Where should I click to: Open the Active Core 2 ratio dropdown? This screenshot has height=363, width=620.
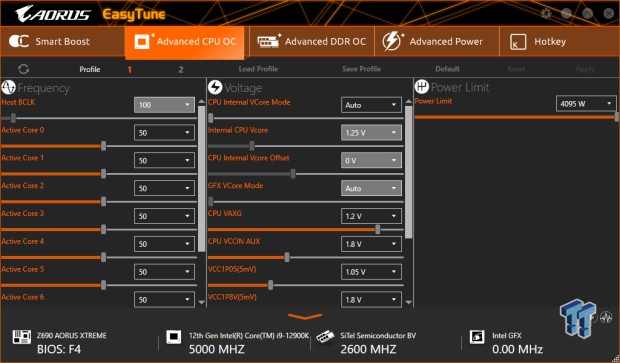164,188
